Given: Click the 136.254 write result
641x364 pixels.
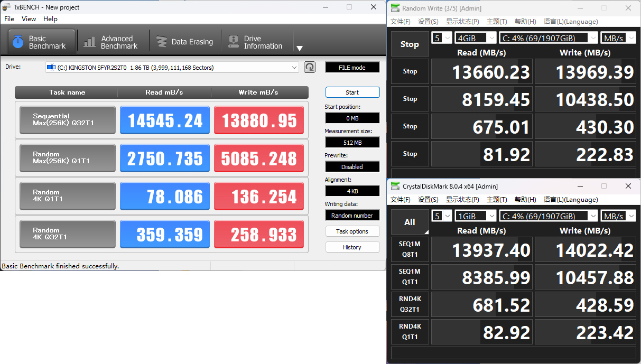Looking at the screenshot, I should point(259,196).
